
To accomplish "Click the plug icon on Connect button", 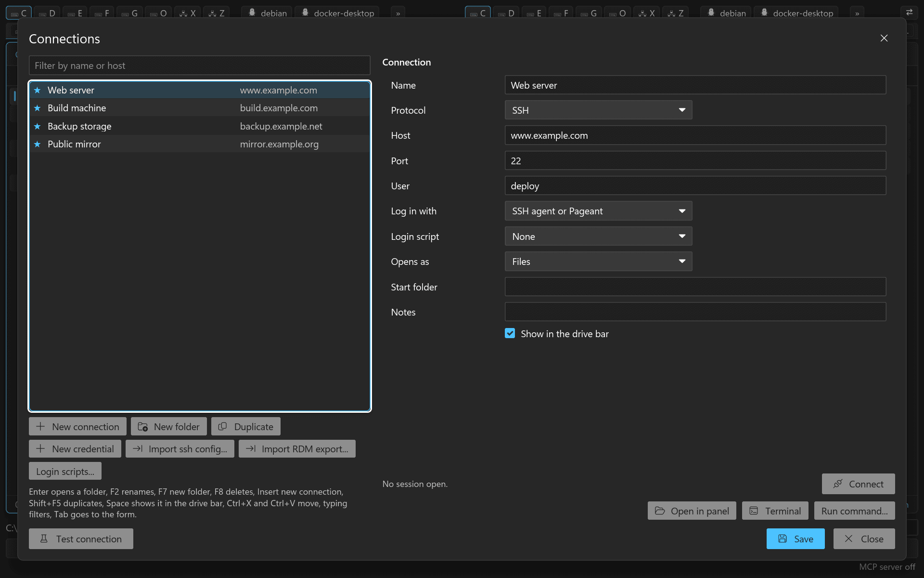I will tap(838, 484).
